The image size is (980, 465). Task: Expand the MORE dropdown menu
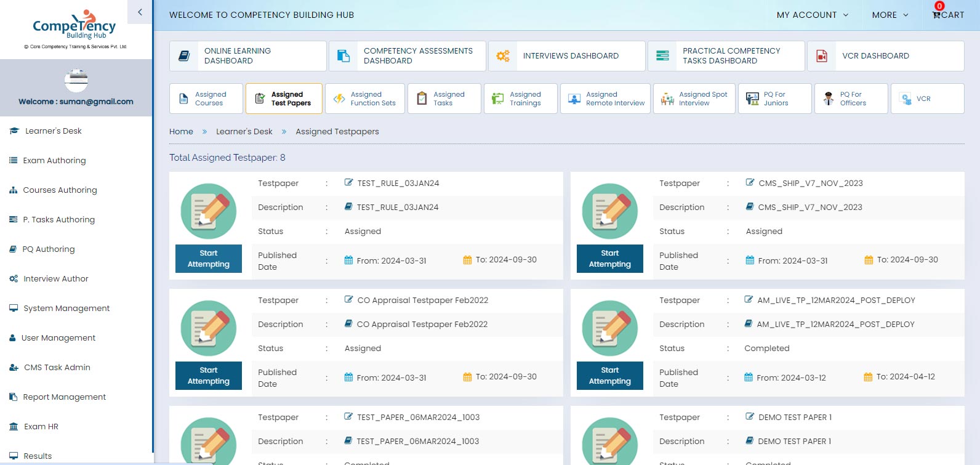[890, 15]
